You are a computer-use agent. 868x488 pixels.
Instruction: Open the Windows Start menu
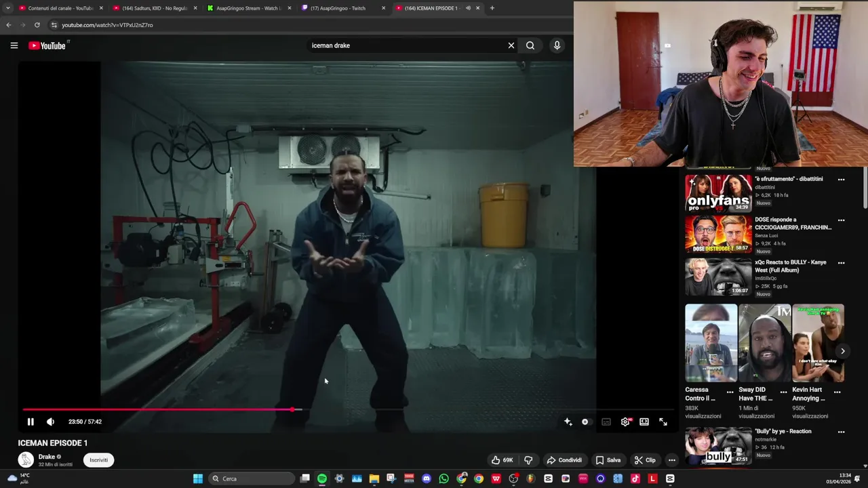(x=197, y=479)
